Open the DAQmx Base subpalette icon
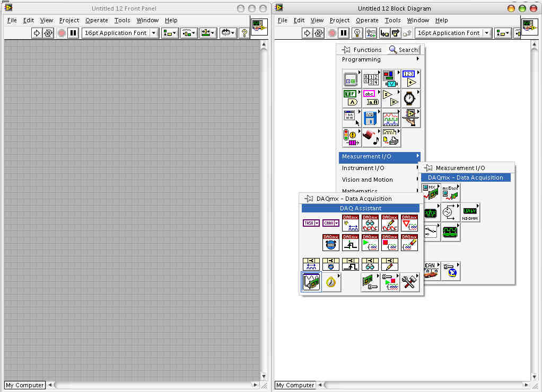This screenshot has height=392, width=542. point(450,193)
